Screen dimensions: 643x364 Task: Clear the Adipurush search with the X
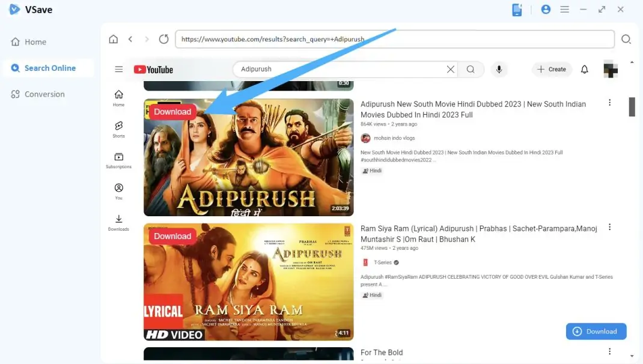(450, 69)
